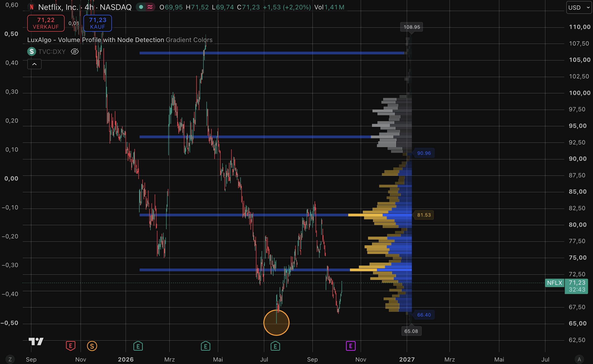The width and height of the screenshot is (593, 364).
Task: Toggle visibility of TVC:DXY with the eye icon
Action: pos(74,51)
